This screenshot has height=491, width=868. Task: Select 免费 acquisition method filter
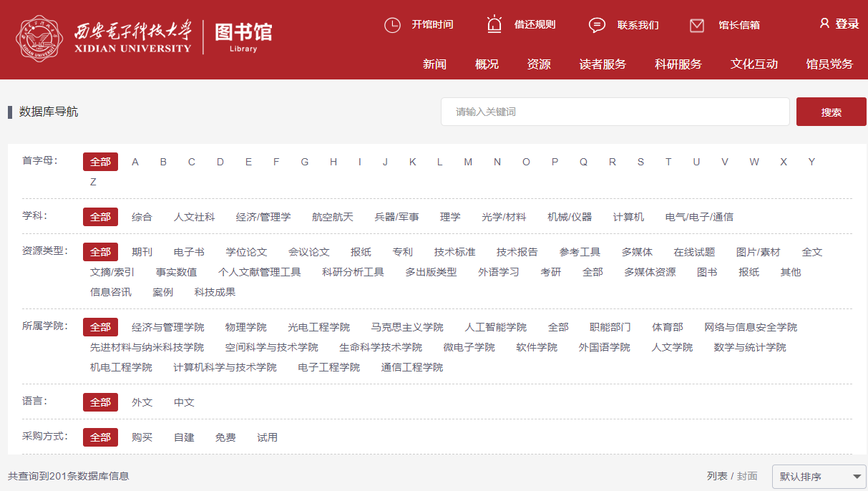click(x=225, y=437)
